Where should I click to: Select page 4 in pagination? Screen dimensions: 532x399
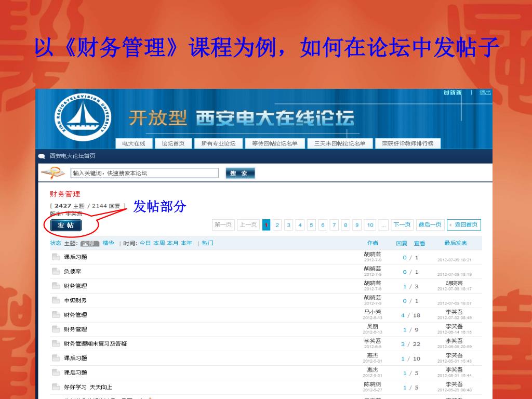[300, 225]
